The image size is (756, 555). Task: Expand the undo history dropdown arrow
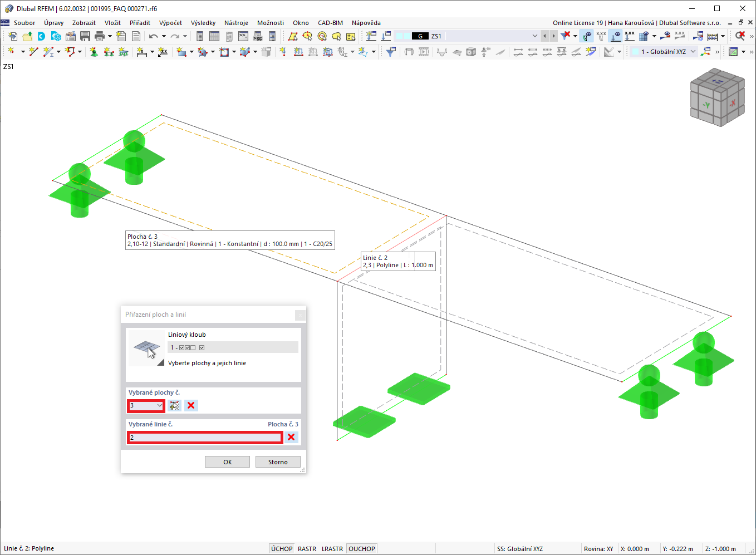(x=164, y=36)
